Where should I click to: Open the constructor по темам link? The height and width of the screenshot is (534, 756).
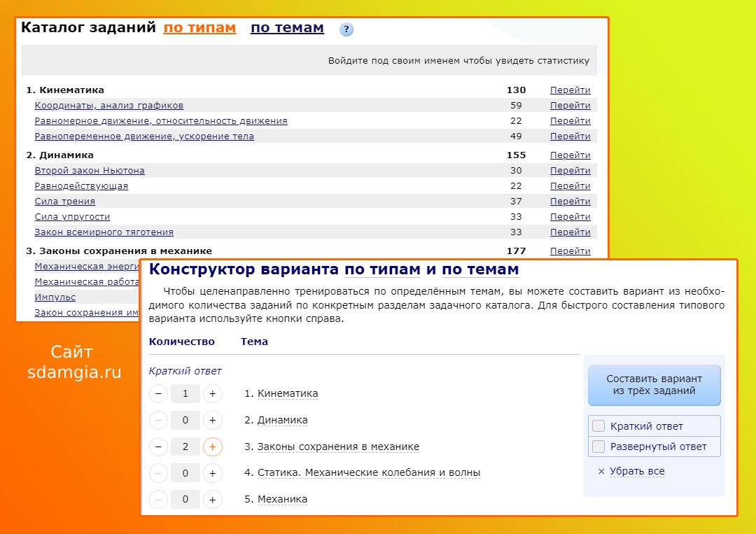[480, 269]
